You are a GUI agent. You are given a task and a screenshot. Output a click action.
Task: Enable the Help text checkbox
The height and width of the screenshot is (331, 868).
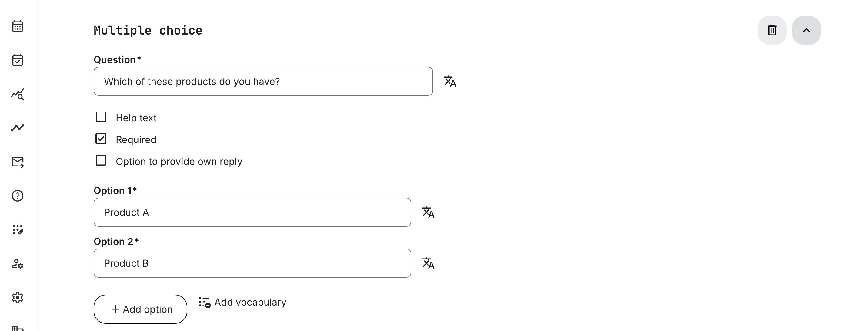(x=101, y=117)
